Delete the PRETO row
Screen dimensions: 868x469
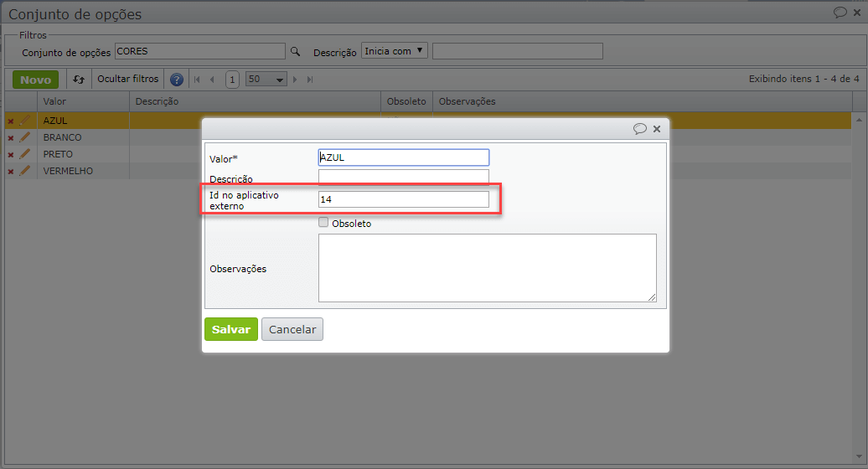point(11,155)
